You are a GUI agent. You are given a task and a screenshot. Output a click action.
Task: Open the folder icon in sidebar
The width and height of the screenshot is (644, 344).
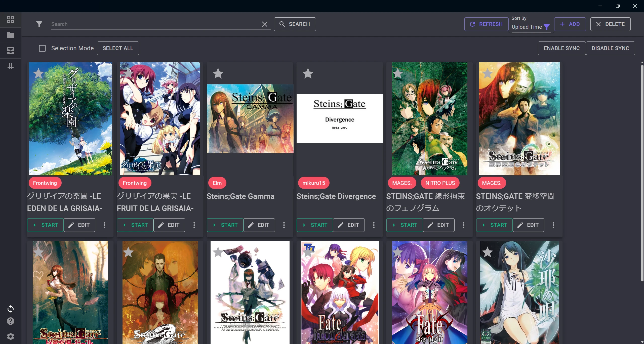11,35
